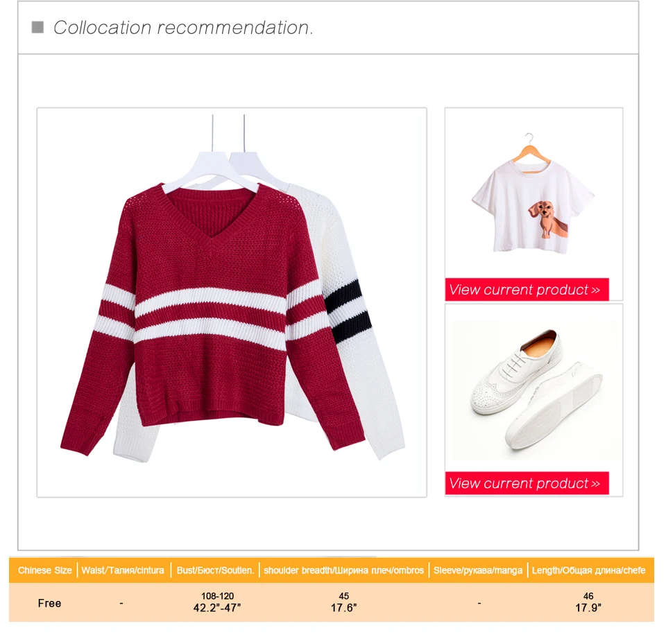Click the Bust column header in size chart

[215, 570]
